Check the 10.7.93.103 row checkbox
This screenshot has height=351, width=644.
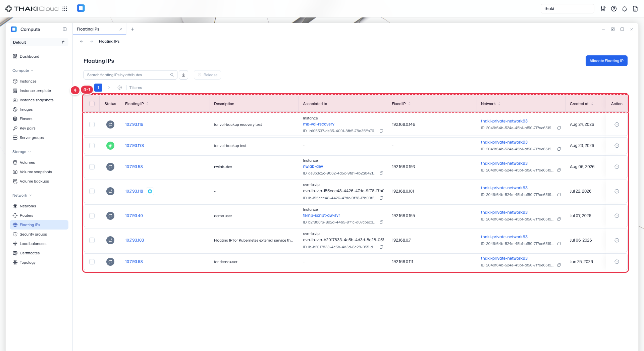(x=92, y=240)
